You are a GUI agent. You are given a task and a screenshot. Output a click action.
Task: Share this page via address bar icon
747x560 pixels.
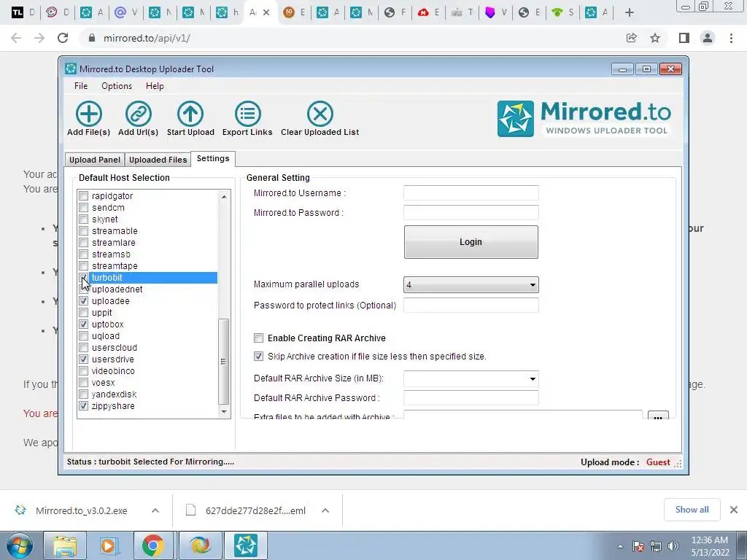tap(632, 38)
